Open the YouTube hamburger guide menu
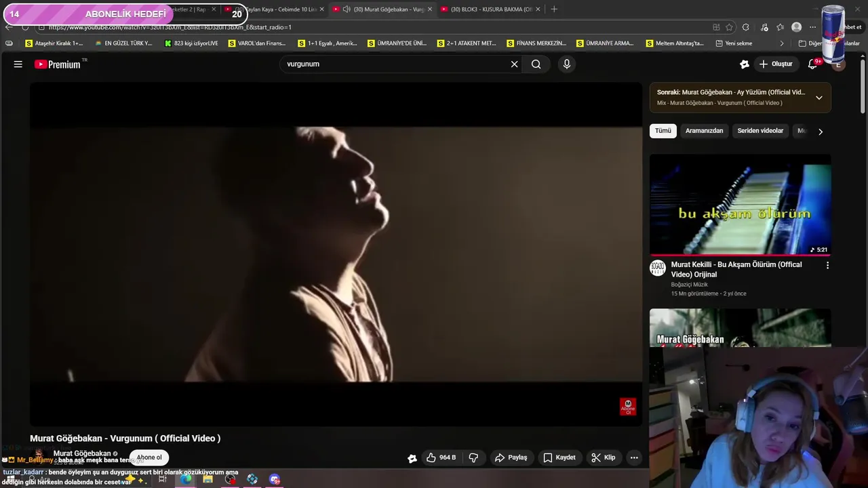Image resolution: width=868 pixels, height=488 pixels. pyautogui.click(x=18, y=64)
